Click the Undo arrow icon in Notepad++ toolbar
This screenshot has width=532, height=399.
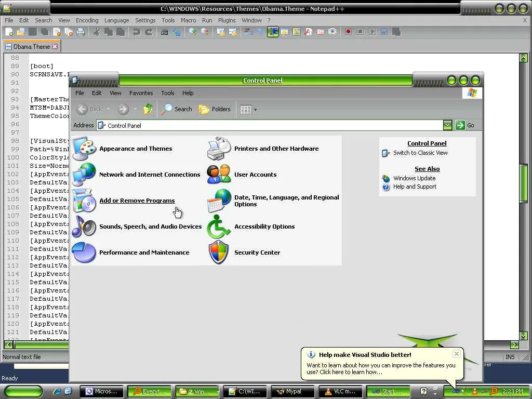click(x=137, y=32)
